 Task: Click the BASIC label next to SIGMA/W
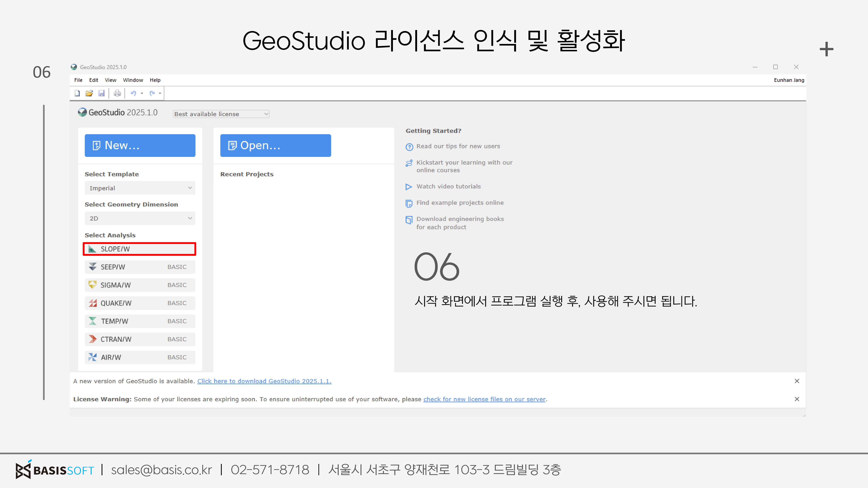click(177, 285)
